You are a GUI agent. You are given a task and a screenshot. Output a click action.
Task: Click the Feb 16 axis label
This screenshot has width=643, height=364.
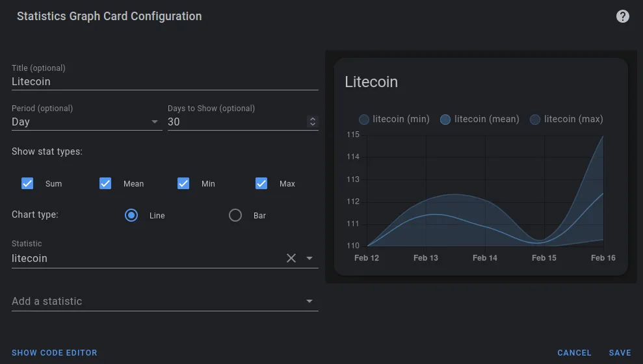[x=603, y=258]
